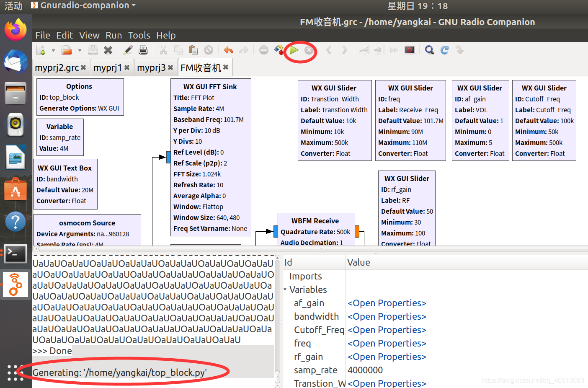Image resolution: width=588 pixels, height=388 pixels.
Task: Close the myprj2.grc tab
Action: [83, 67]
